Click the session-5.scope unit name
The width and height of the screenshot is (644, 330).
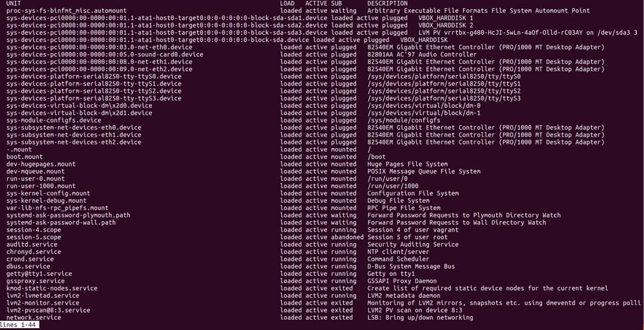pyautogui.click(x=33, y=237)
